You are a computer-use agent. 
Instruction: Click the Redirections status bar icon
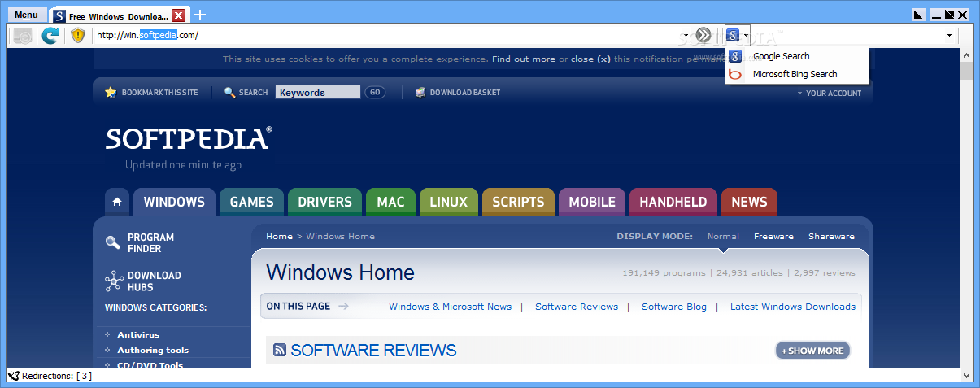click(x=13, y=376)
